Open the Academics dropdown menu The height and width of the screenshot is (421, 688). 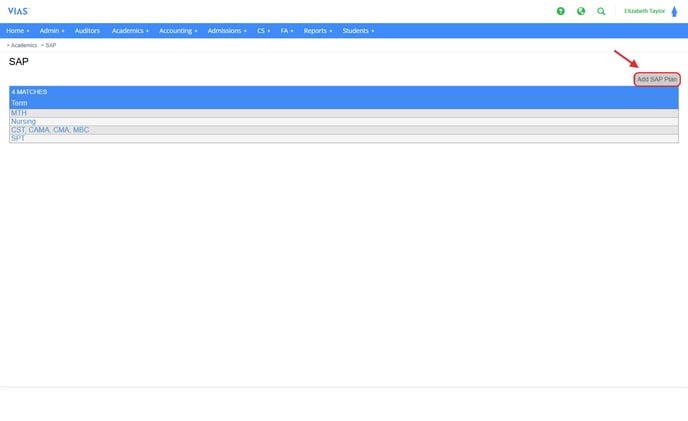point(130,31)
